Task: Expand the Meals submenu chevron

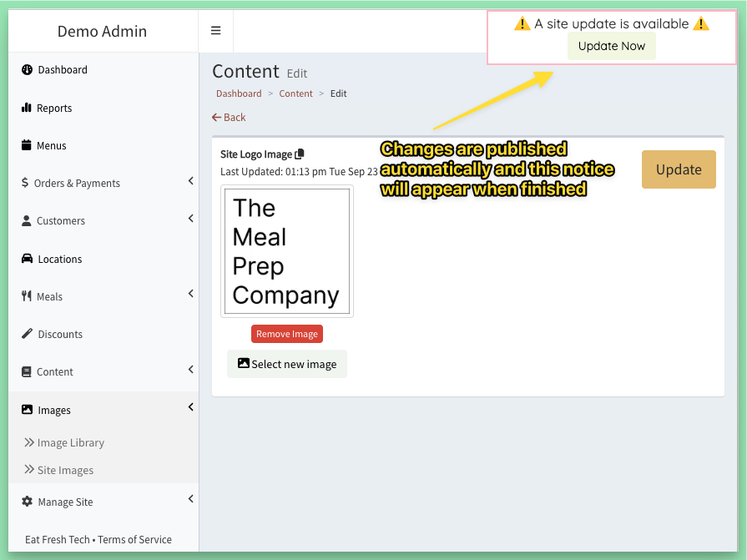Action: tap(190, 293)
